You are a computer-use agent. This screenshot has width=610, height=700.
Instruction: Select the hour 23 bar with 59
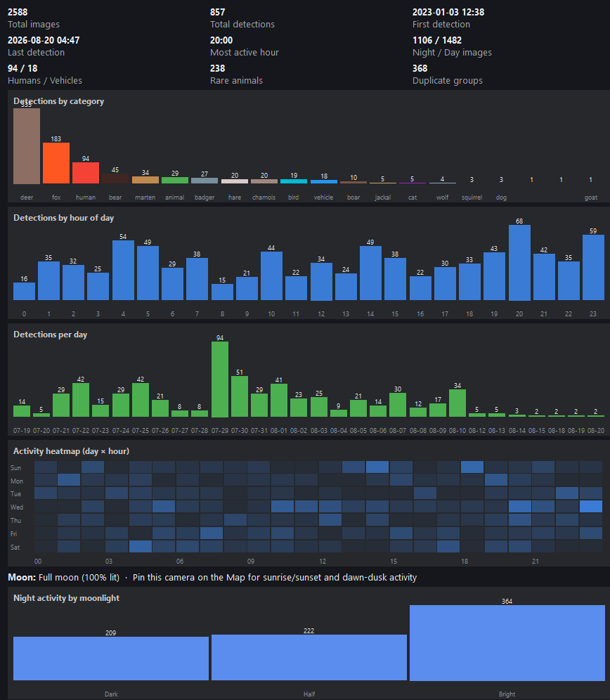(x=593, y=267)
